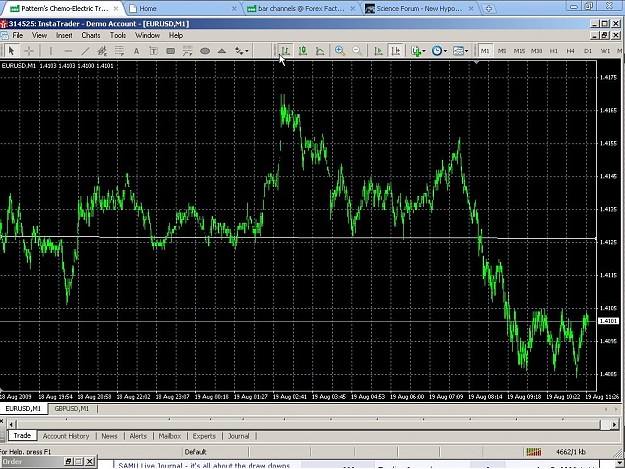Draw a vertical line on chart
Image resolution: width=625 pixels, height=469 pixels.
point(51,51)
